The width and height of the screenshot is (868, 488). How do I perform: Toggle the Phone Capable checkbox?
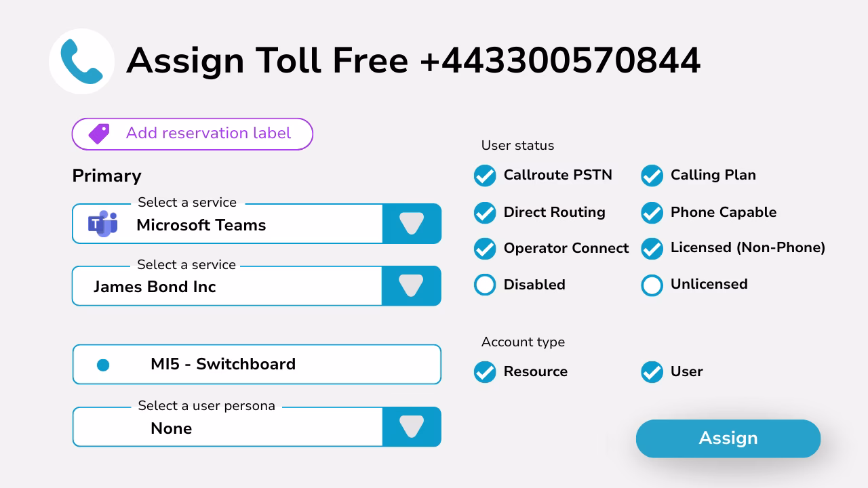tap(652, 213)
